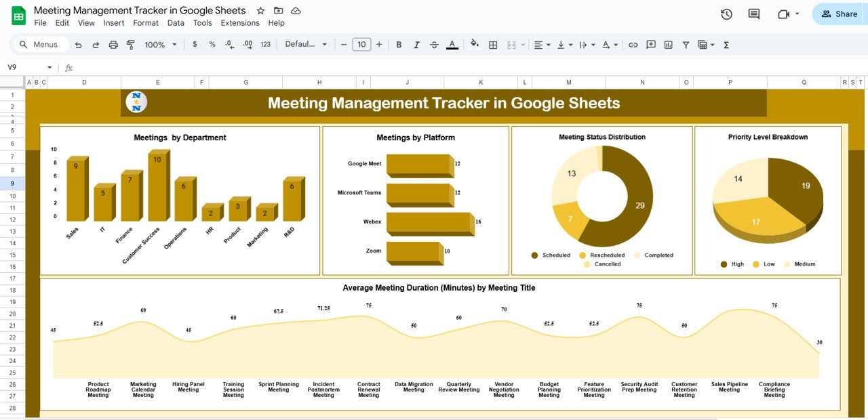The height and width of the screenshot is (420, 868).
Task: Click the Share button
Action: [x=841, y=14]
